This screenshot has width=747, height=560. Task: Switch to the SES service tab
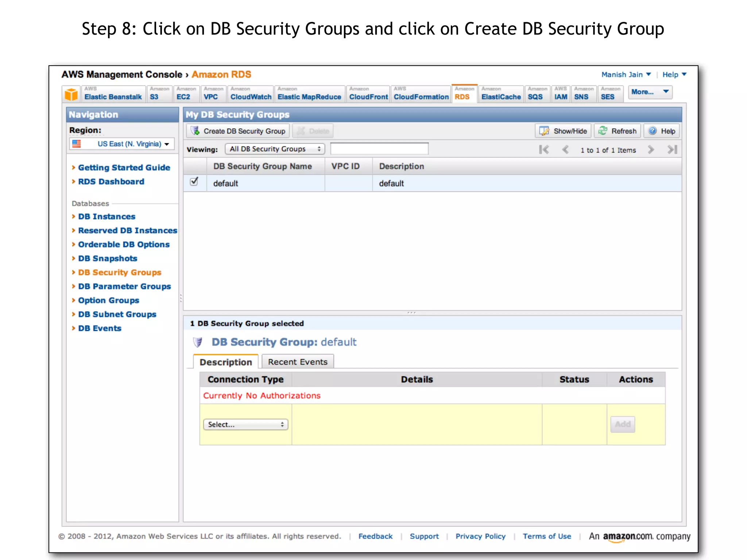611,94
